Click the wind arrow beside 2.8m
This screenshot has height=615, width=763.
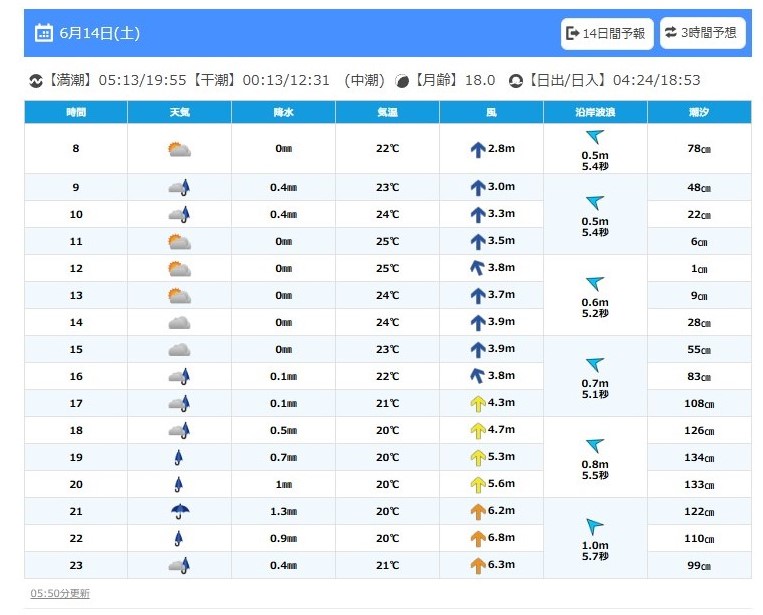[x=478, y=149]
